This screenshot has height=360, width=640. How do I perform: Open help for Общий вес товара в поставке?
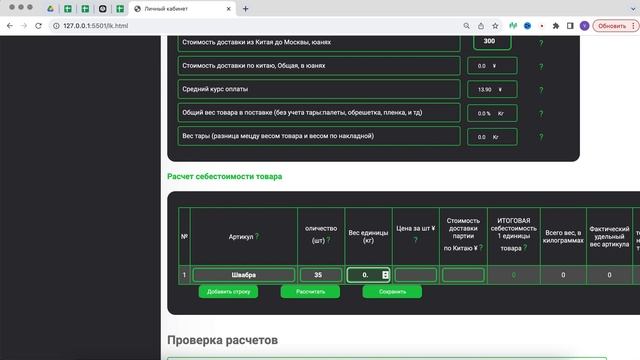(x=541, y=114)
